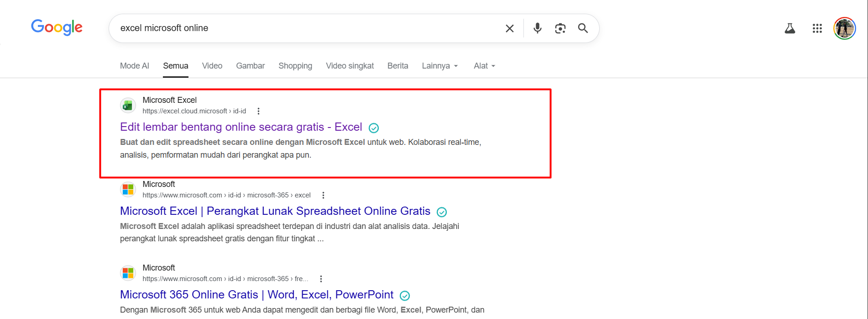Click the Excel favicon of first result
Image resolution: width=868 pixels, height=319 pixels.
128,106
